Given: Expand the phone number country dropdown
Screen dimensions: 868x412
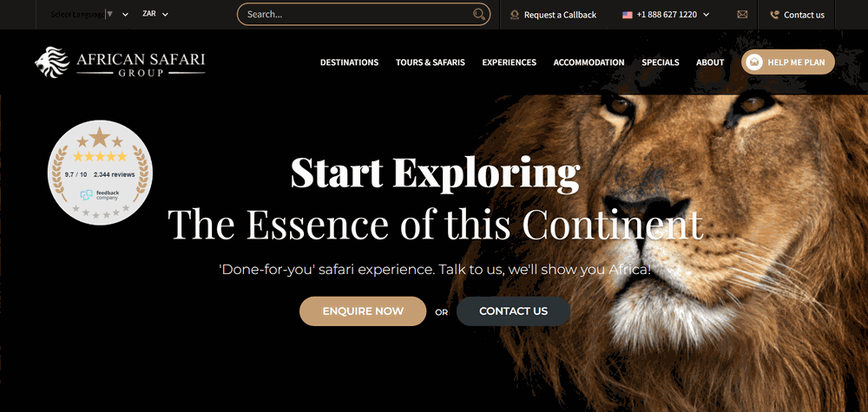Looking at the screenshot, I should (706, 15).
